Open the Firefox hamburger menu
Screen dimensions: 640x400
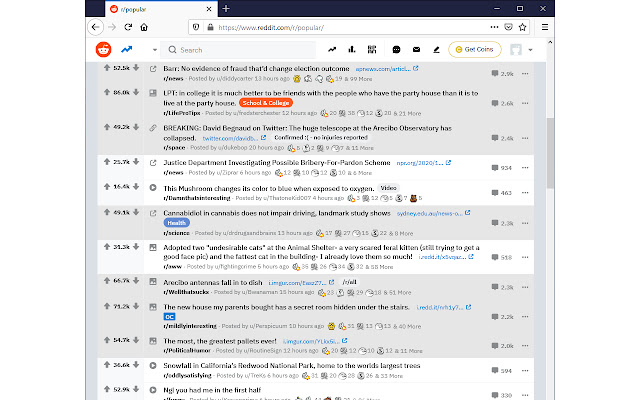click(x=545, y=27)
